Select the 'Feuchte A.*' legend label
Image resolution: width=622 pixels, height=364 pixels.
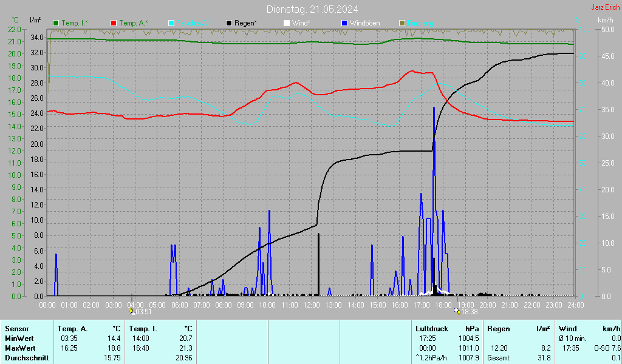(x=194, y=24)
